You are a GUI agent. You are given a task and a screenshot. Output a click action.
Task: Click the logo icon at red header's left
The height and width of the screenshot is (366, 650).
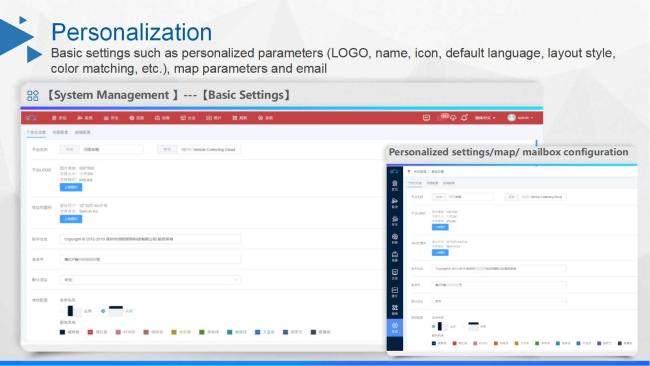(32, 118)
